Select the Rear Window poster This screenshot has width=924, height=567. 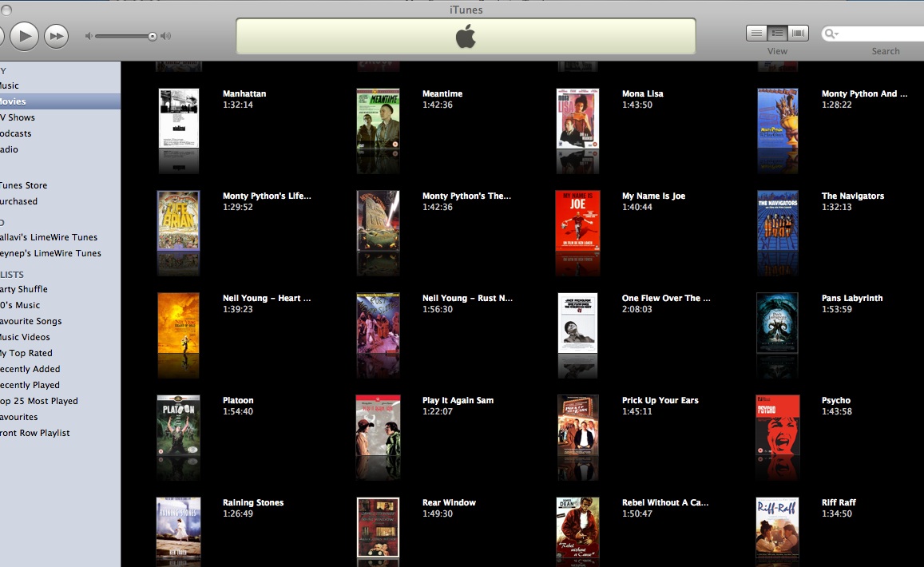tap(379, 528)
